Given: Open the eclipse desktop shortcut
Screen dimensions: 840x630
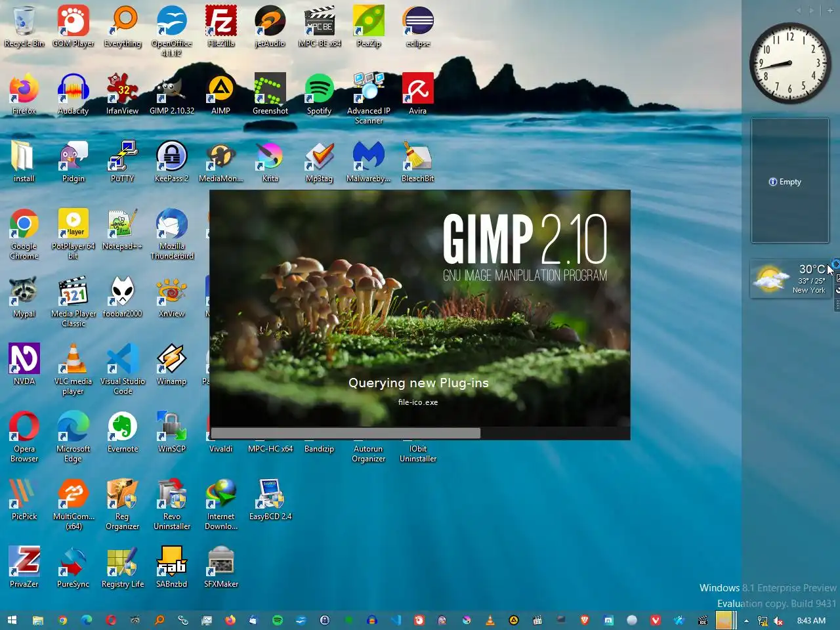Looking at the screenshot, I should (418, 27).
